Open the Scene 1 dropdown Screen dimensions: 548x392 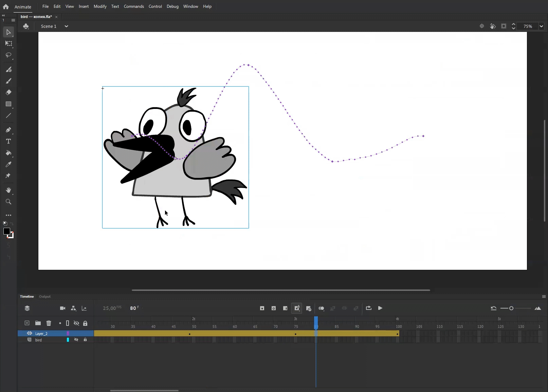[66, 26]
